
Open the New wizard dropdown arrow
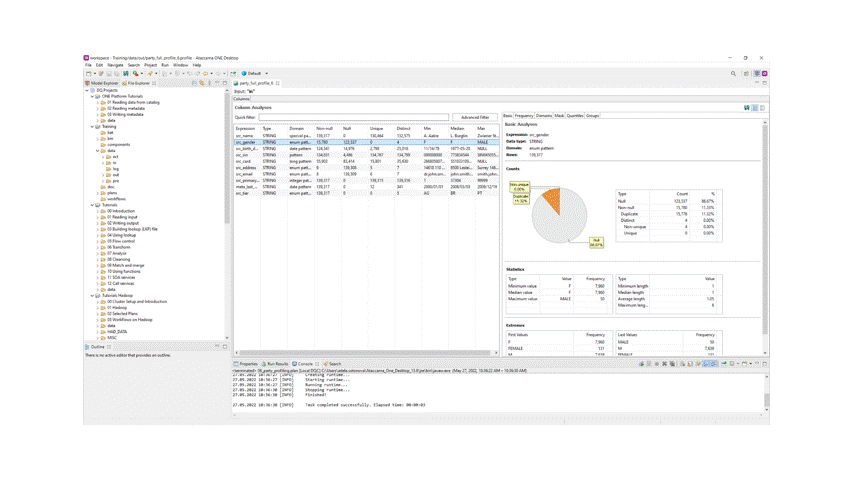(95, 73)
